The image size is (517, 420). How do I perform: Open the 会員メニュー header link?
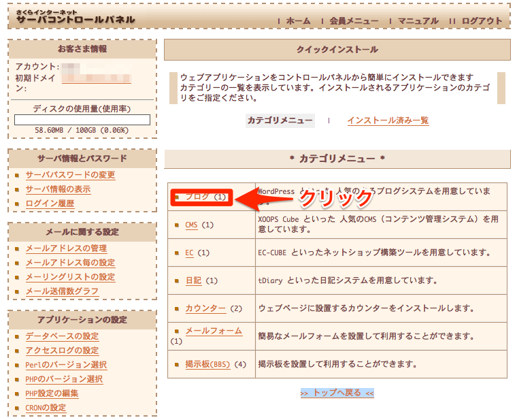coord(354,21)
